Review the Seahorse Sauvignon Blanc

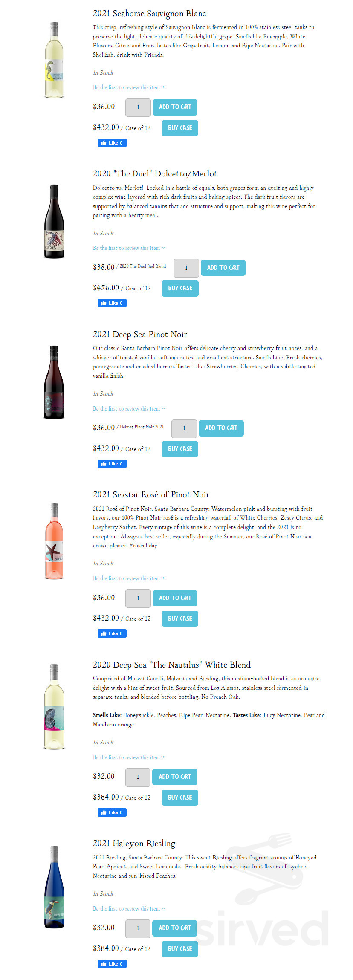[129, 87]
